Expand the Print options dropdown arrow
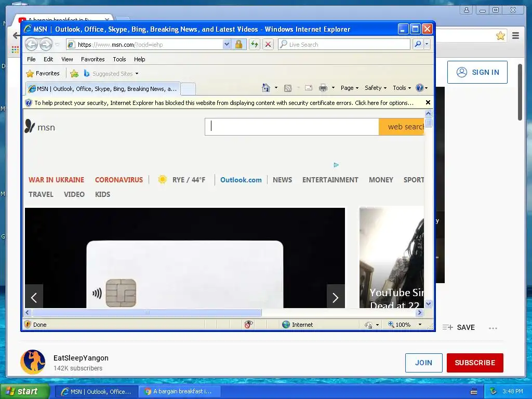 333,88
